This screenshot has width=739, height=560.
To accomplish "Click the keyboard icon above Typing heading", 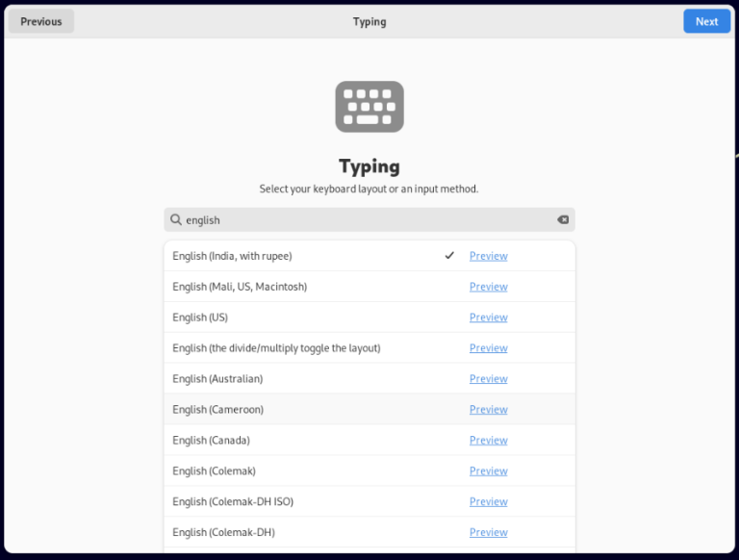I will tap(369, 107).
